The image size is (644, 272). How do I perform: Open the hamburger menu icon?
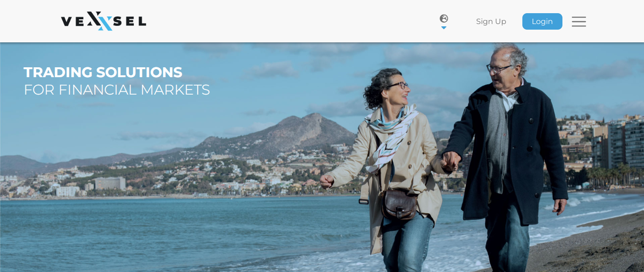[x=578, y=22]
